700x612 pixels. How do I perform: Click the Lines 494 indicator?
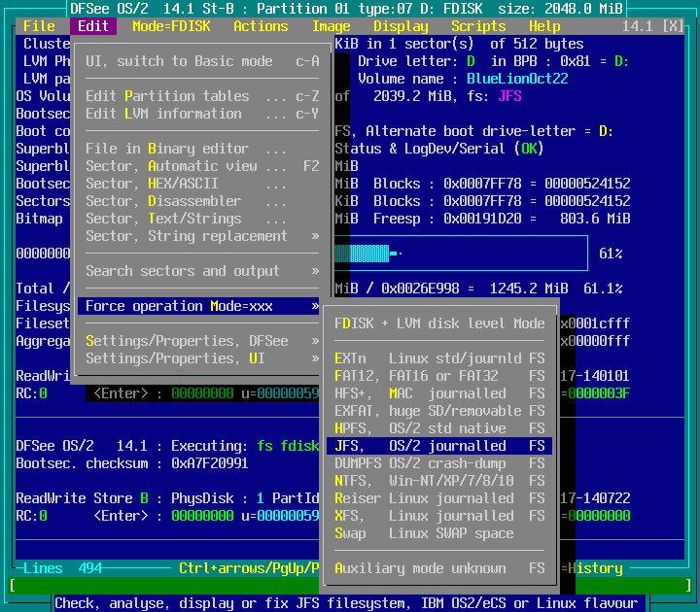pyautogui.click(x=62, y=568)
